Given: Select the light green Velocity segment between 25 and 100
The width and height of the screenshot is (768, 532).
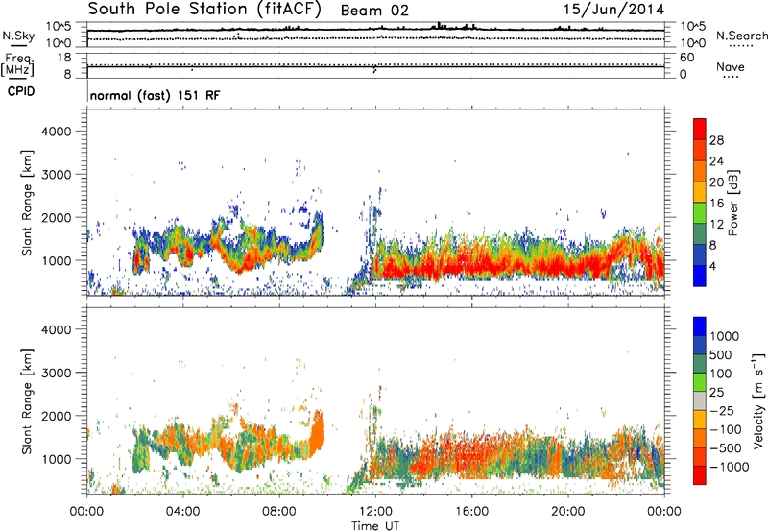Looking at the screenshot, I should click(x=700, y=382).
